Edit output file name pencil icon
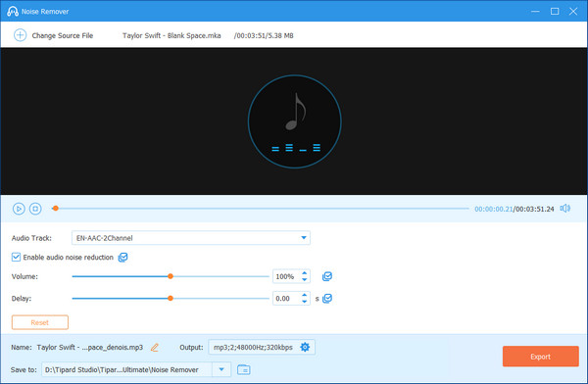The image size is (588, 384). pyautogui.click(x=155, y=347)
